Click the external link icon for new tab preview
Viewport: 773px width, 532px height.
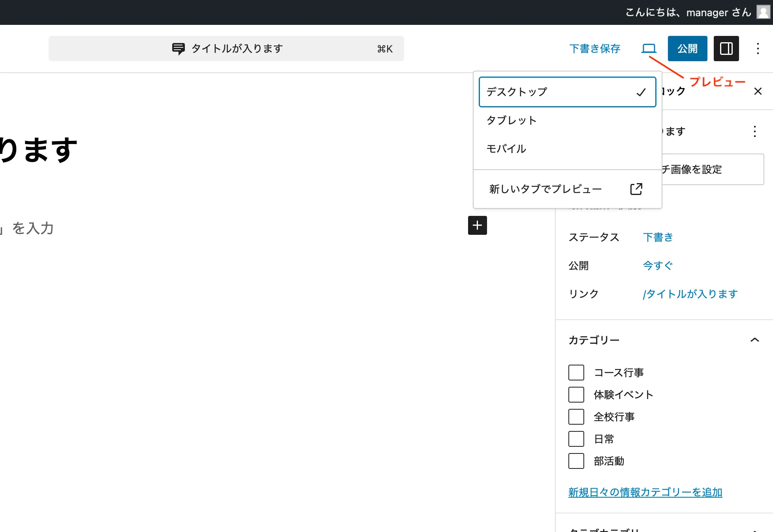coord(636,189)
